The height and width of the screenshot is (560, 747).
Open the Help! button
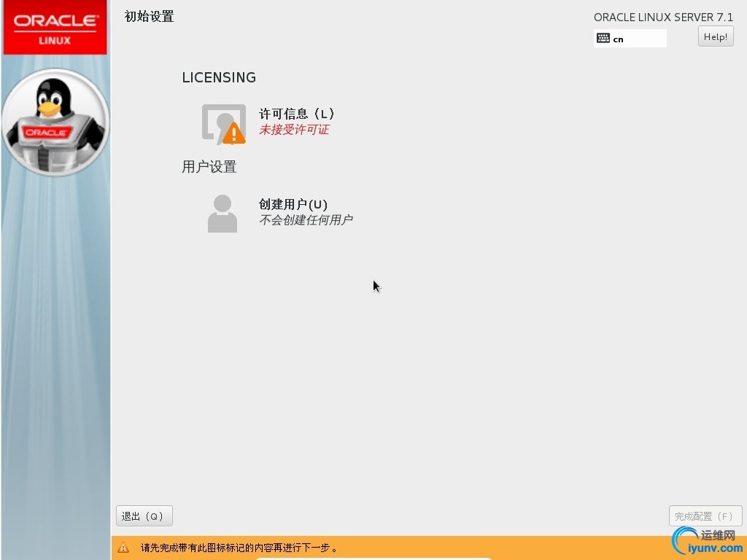(x=716, y=36)
